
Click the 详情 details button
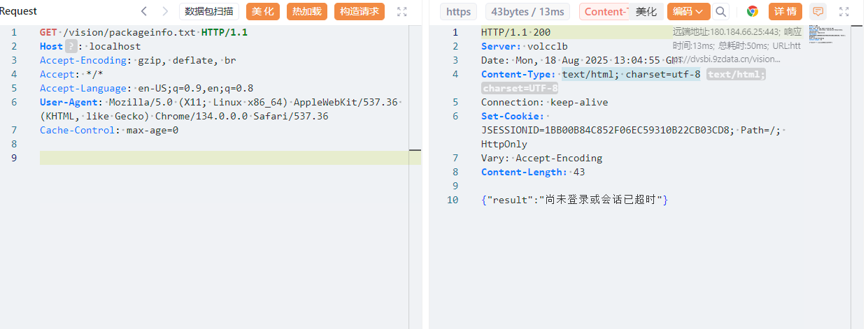(x=785, y=11)
